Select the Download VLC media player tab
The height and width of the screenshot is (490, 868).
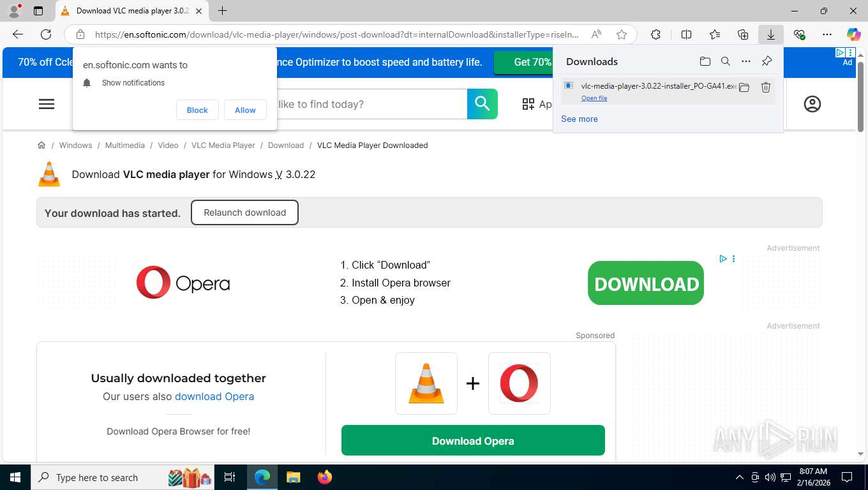pos(132,11)
